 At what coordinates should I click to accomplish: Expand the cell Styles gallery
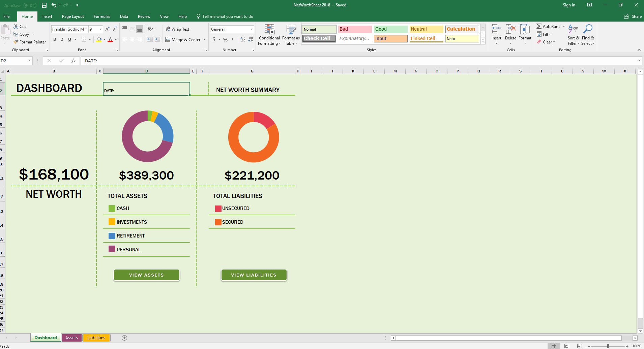(483, 41)
